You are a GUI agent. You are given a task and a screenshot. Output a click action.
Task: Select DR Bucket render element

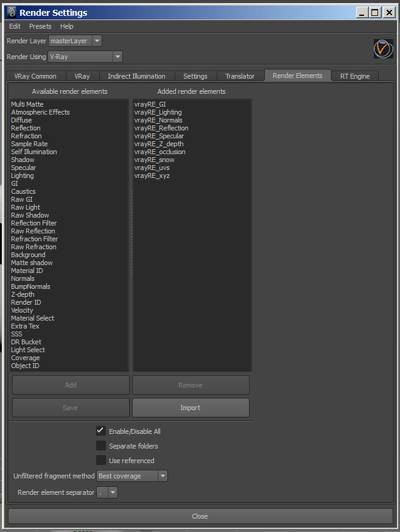point(26,342)
